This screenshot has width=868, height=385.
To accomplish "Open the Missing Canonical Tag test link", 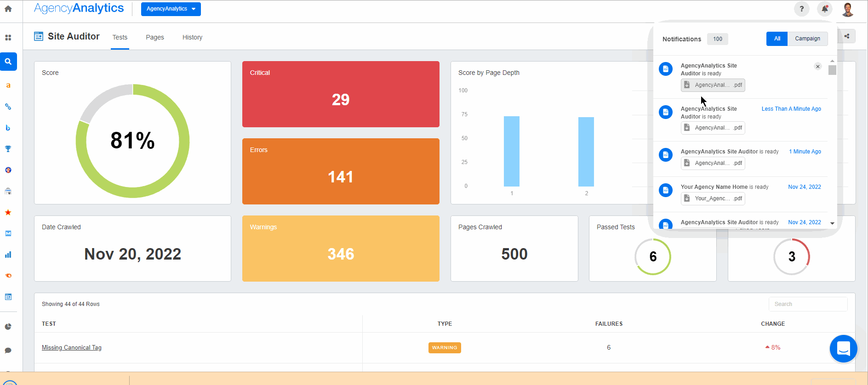I will click(x=72, y=348).
